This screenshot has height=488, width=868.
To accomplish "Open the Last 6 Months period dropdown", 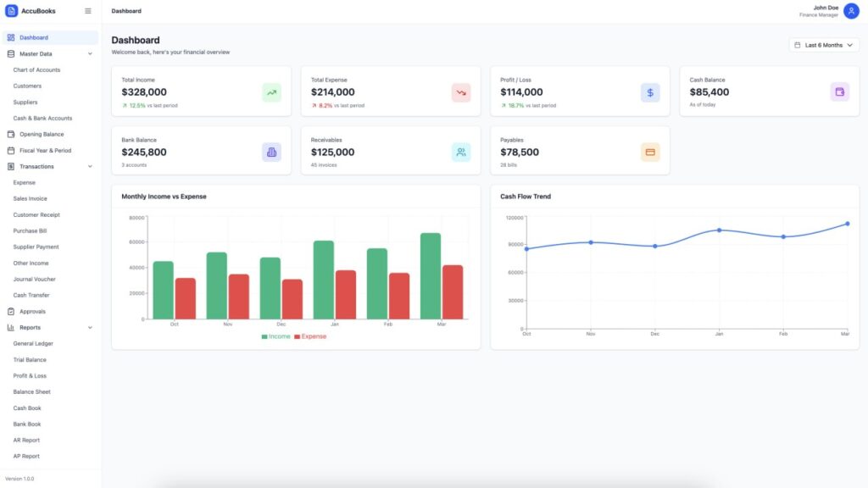I will 824,46.
